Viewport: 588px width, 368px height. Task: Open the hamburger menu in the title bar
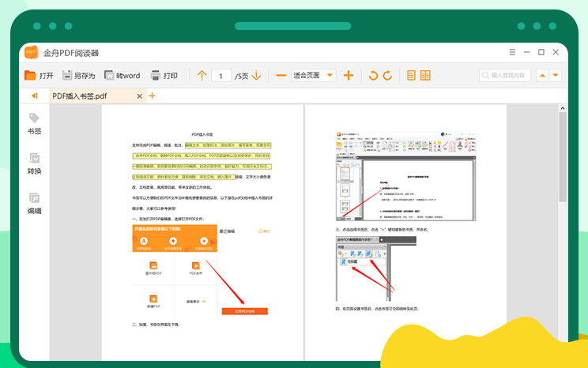click(512, 52)
